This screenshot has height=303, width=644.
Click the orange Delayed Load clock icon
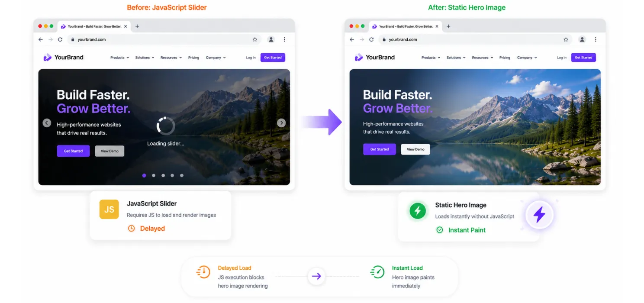point(203,272)
